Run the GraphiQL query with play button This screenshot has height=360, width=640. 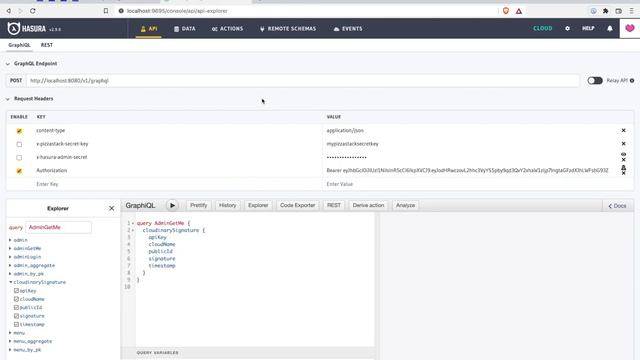click(x=172, y=205)
